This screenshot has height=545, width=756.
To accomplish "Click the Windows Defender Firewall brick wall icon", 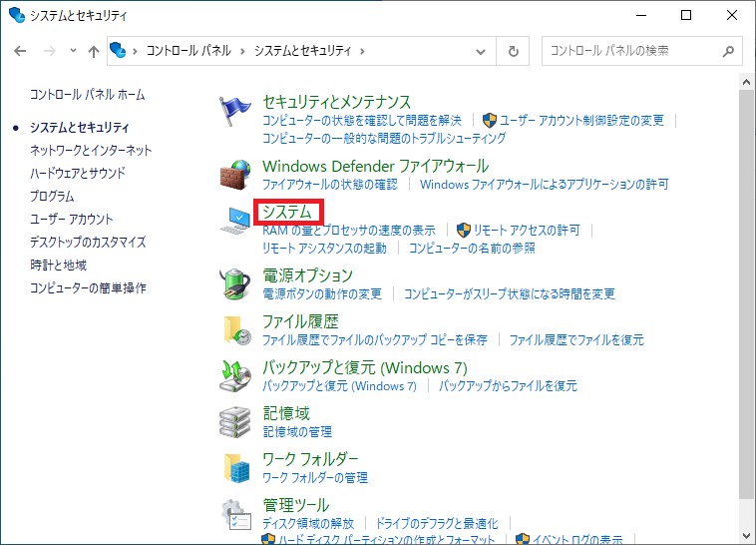I will [x=235, y=175].
